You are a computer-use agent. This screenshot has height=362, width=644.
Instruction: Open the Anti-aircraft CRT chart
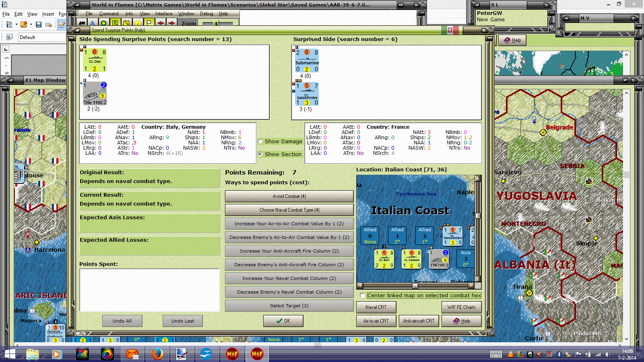click(419, 321)
